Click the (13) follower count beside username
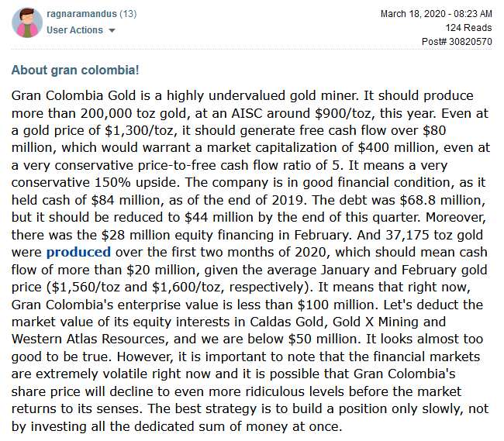The width and height of the screenshot is (504, 441). (128, 14)
